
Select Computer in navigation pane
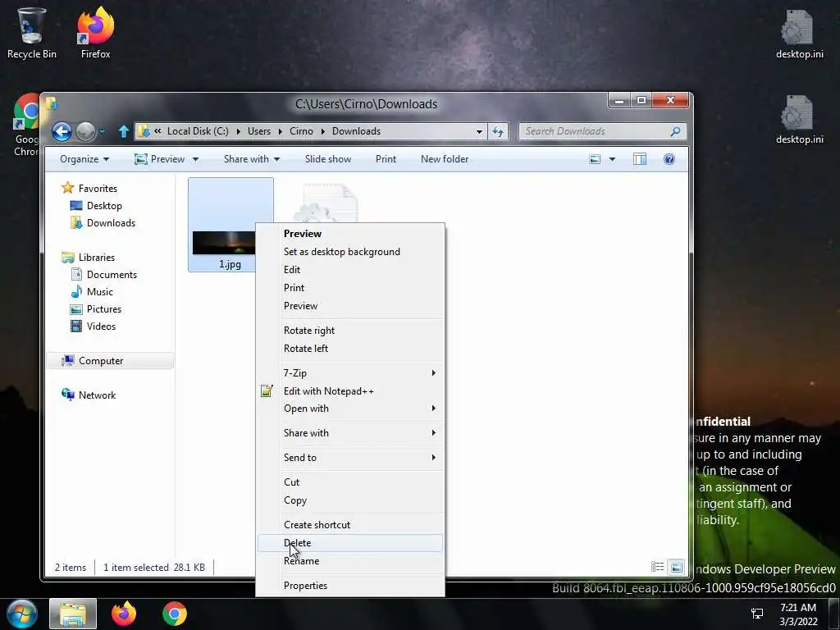(x=111, y=361)
